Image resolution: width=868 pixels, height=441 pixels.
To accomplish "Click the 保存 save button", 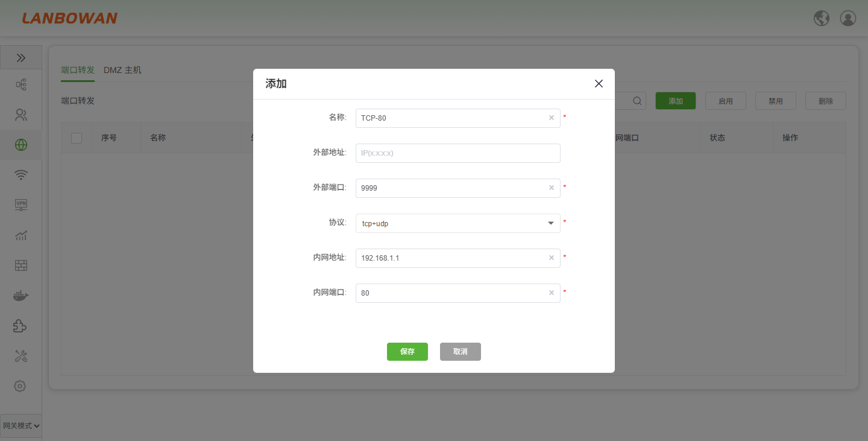I will point(407,352).
